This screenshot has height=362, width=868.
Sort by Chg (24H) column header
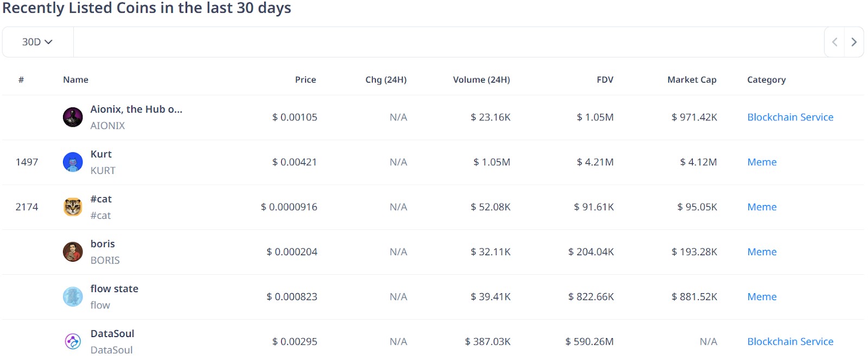[x=386, y=80]
